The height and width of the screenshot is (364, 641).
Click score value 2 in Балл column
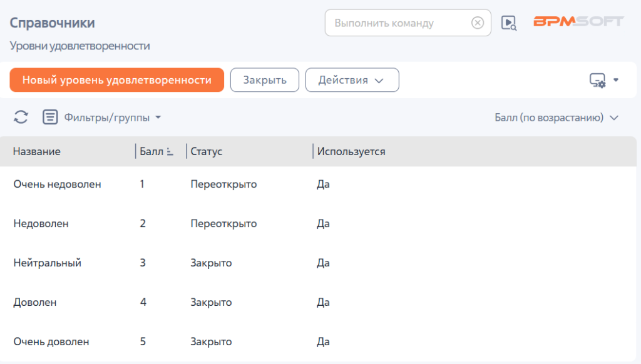[143, 223]
